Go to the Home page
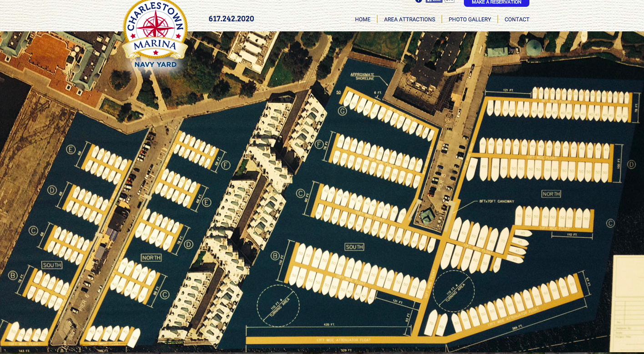This screenshot has width=644, height=354. (x=362, y=20)
